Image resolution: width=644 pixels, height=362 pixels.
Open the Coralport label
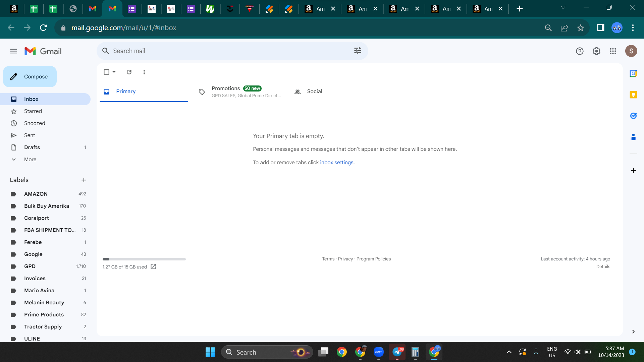point(45,218)
